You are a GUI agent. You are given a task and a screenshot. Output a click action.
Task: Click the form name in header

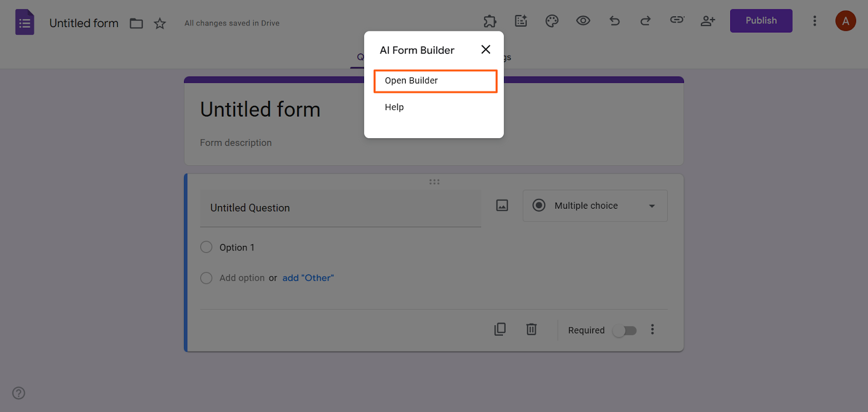tap(84, 23)
